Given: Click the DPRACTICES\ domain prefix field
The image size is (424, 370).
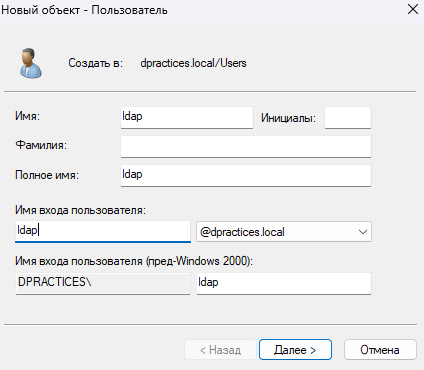Looking at the screenshot, I should [103, 283].
